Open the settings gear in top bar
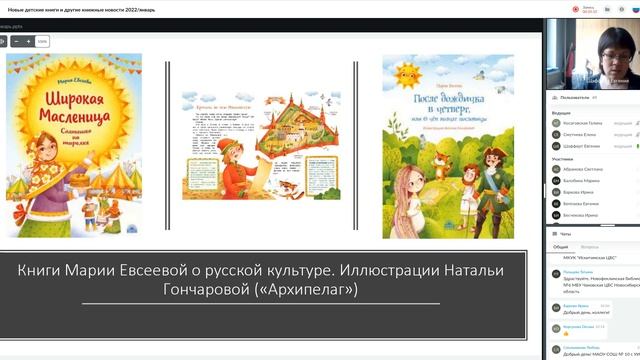This screenshot has width=640, height=360. tap(622, 9)
